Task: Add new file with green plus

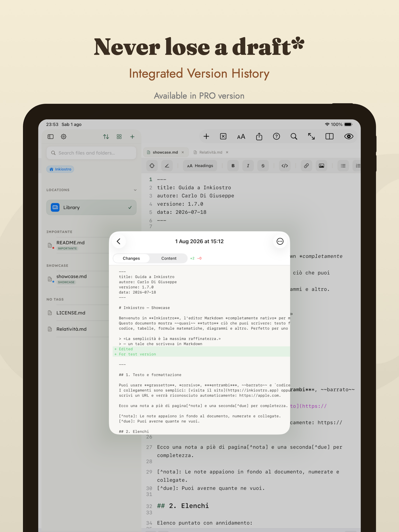Action: (132, 137)
